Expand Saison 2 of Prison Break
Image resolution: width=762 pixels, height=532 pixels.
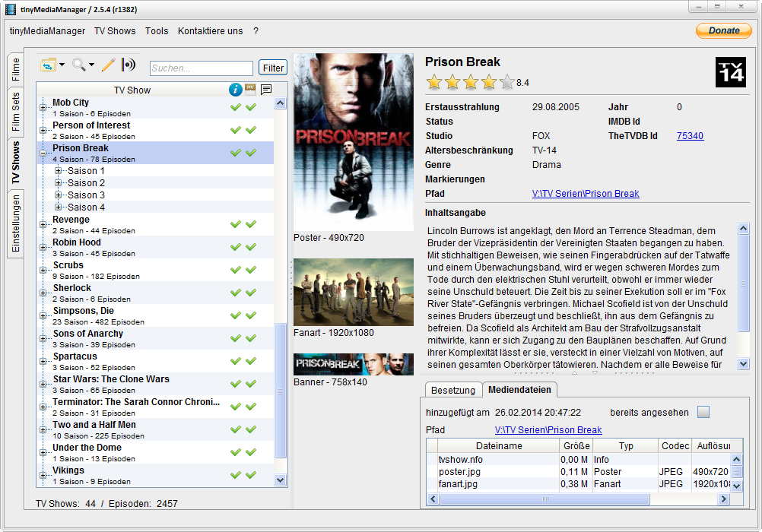point(59,182)
